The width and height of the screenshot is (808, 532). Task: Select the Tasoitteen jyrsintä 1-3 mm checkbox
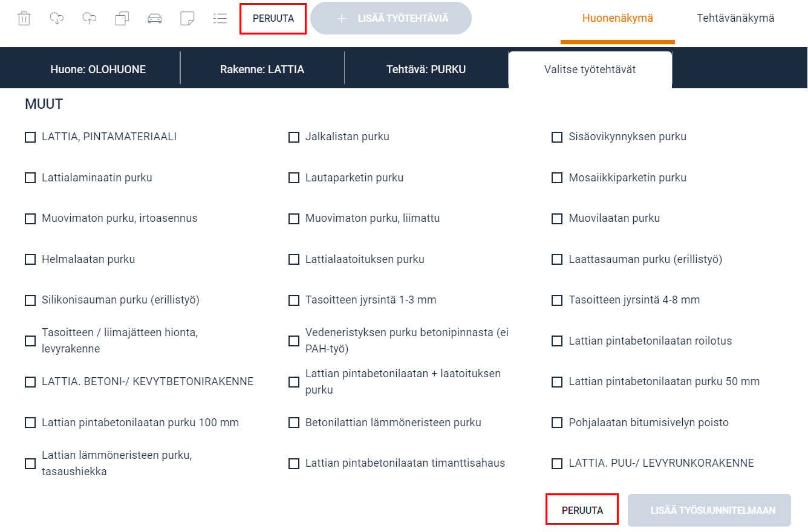coord(294,300)
